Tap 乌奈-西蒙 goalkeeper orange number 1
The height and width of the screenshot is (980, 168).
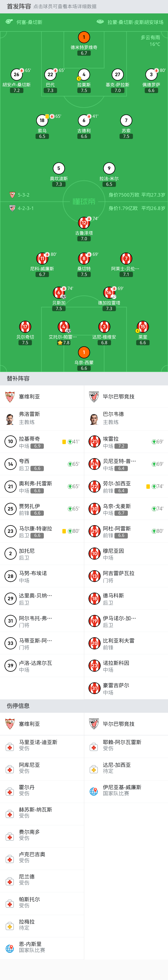84,352
